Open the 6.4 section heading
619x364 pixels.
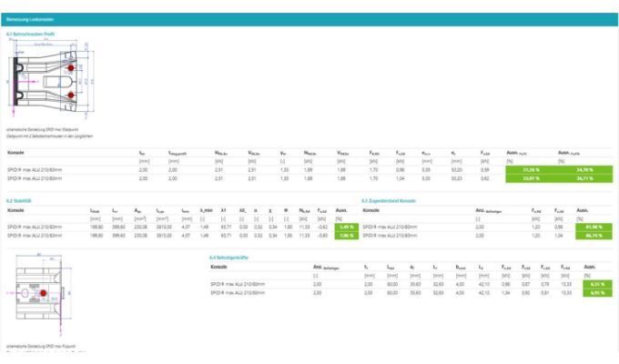click(x=229, y=258)
